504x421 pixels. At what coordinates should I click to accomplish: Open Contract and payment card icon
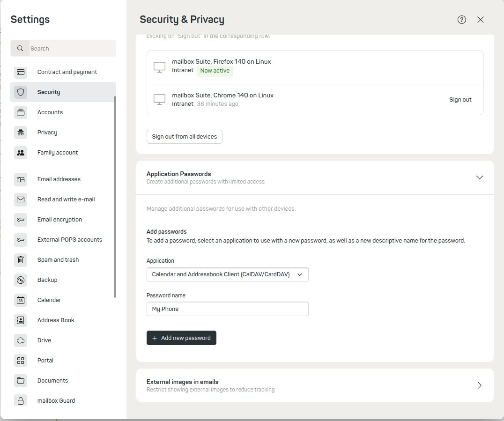point(21,72)
